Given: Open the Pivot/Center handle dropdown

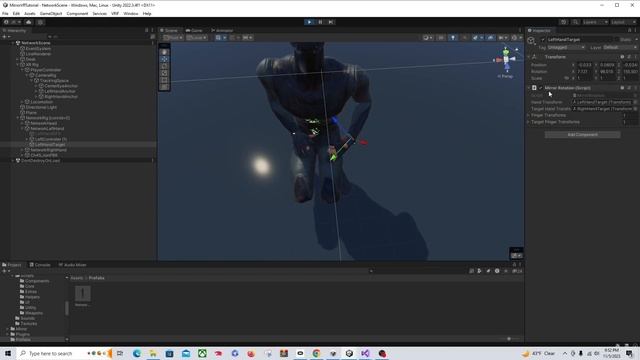Looking at the screenshot, I should pyautogui.click(x=173, y=38).
